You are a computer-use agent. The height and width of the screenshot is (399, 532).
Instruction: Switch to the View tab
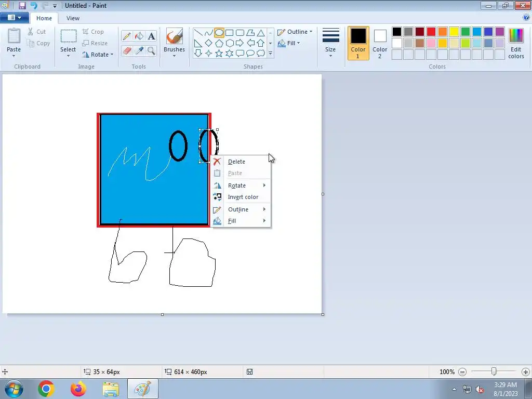(x=73, y=18)
